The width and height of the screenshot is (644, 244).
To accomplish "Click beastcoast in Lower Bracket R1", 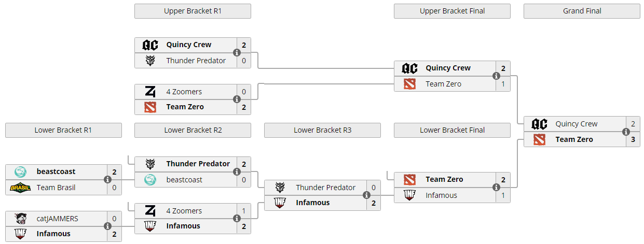I will click(x=56, y=171).
